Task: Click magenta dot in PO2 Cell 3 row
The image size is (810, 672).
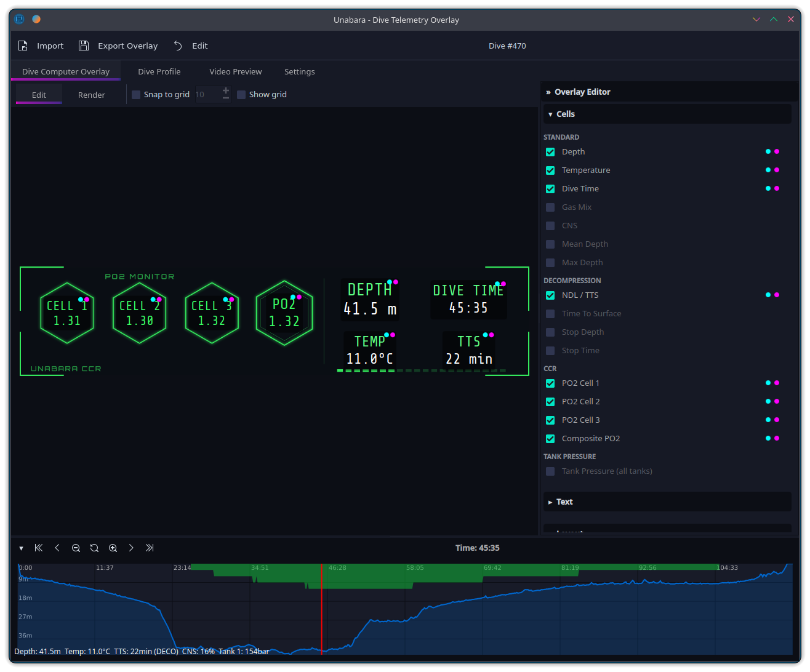Action: click(x=777, y=420)
